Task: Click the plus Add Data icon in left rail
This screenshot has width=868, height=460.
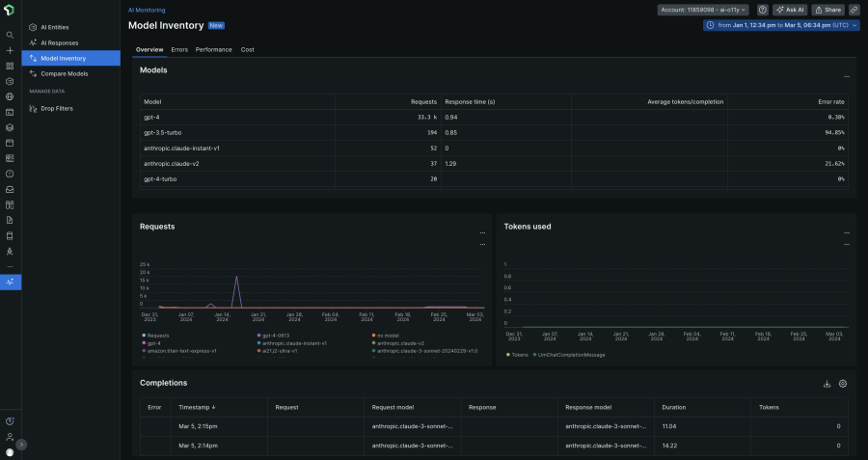Action: [x=10, y=50]
